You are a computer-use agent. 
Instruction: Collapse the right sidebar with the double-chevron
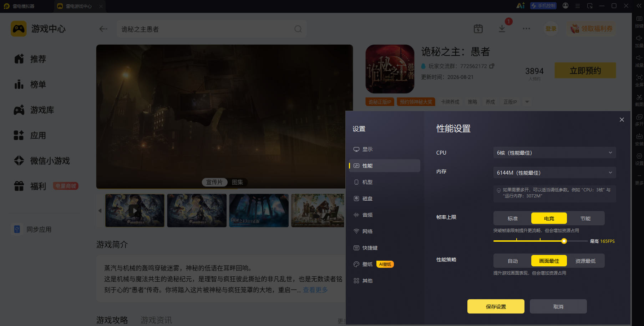(x=639, y=6)
